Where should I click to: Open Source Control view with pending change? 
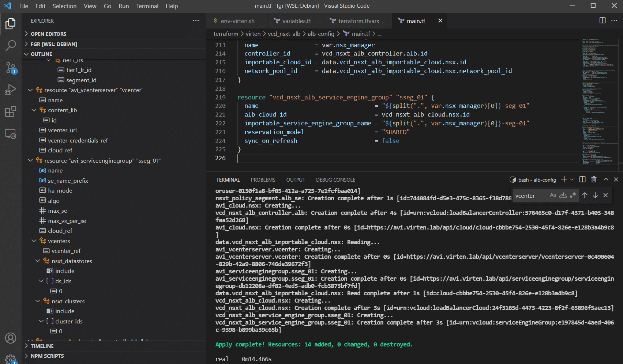coord(11,68)
